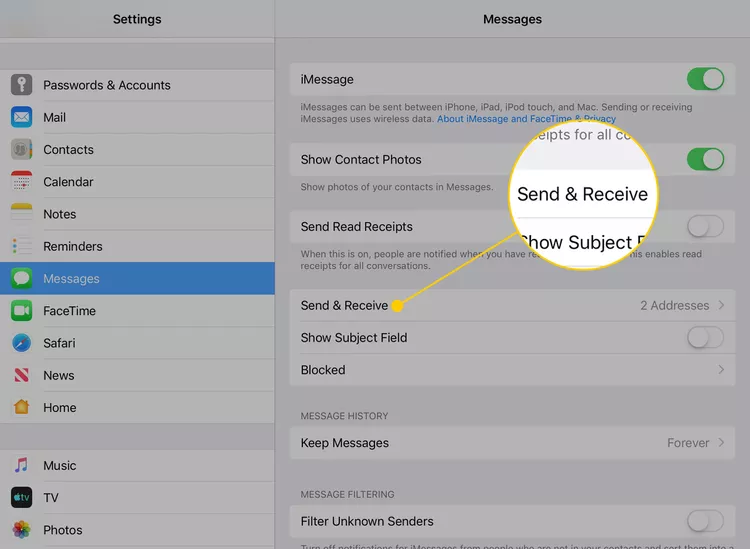750x549 pixels.
Task: Tap the green Messages bubble icon
Action: point(22,278)
